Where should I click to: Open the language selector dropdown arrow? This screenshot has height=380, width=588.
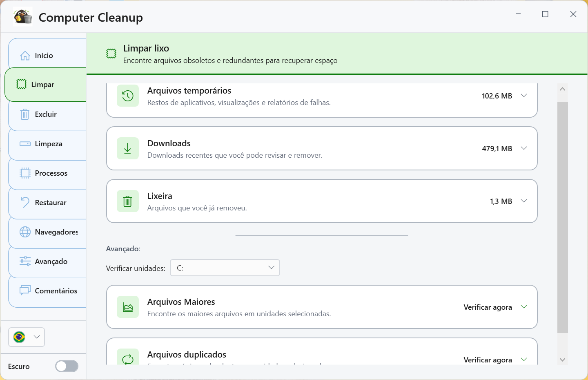[x=37, y=337]
